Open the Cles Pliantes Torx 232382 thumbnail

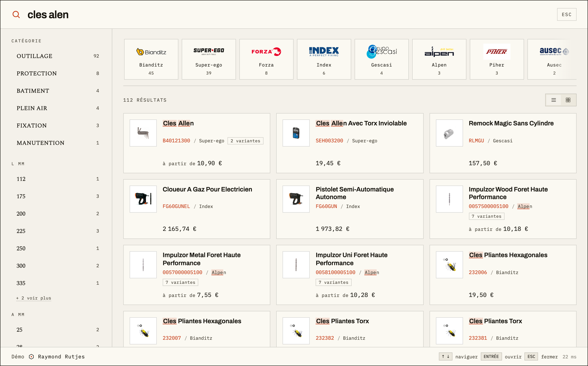(296, 331)
